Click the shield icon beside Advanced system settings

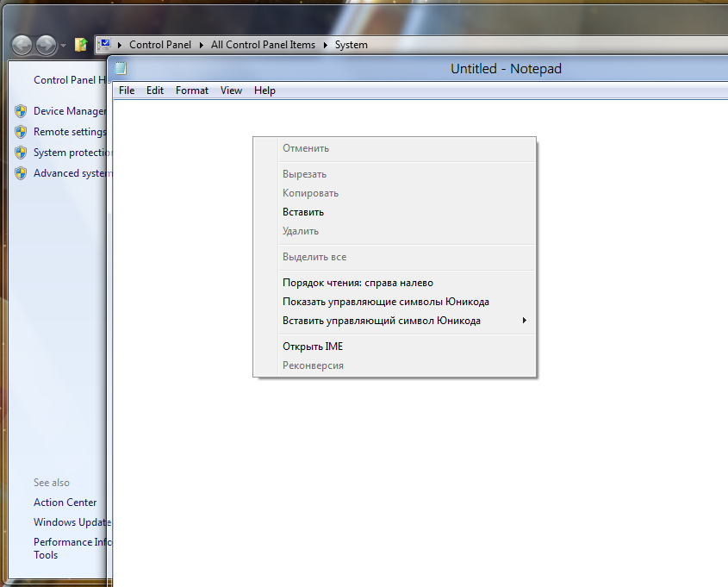(x=21, y=173)
